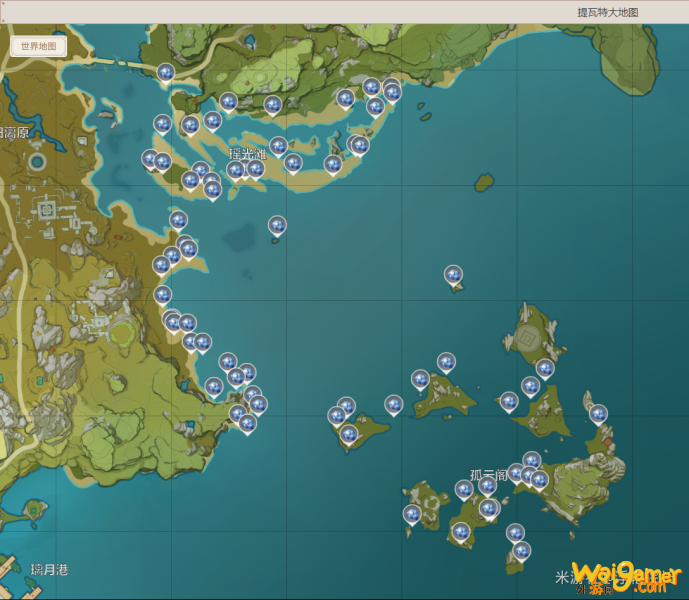689x600 pixels.
Task: Select marker just below the circular-platform island
Action: [545, 369]
